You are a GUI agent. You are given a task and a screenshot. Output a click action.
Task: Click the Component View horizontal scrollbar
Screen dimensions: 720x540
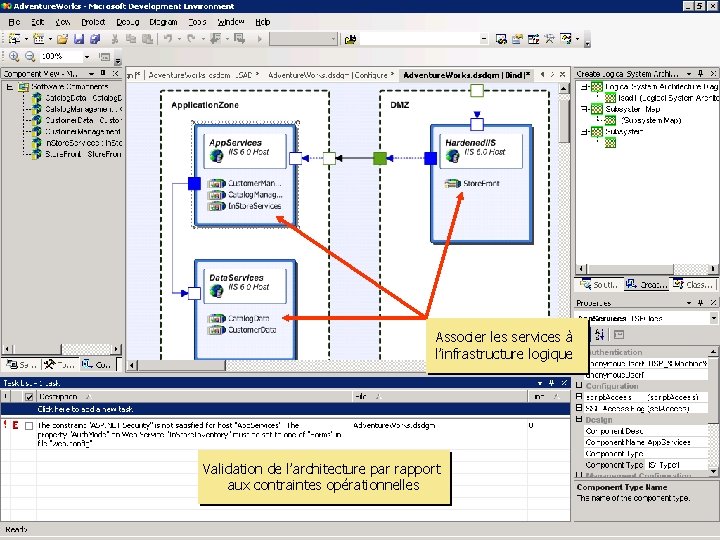61,349
